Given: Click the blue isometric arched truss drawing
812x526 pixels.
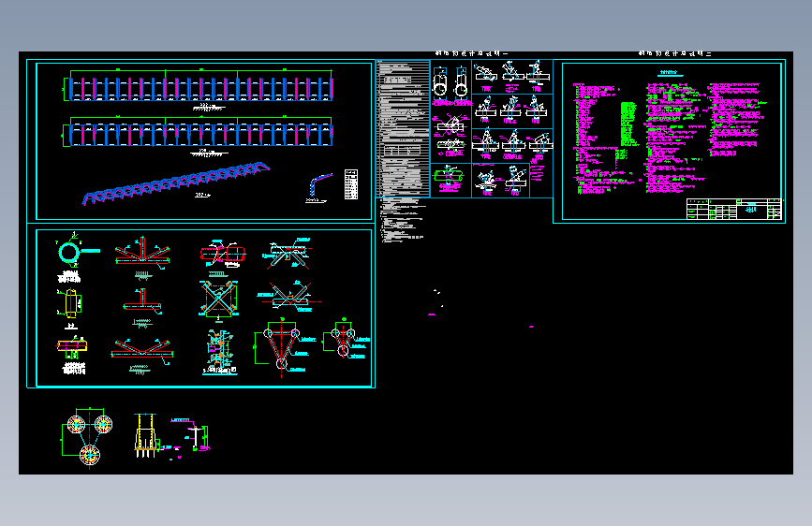Looking at the screenshot, I should pos(175,183).
